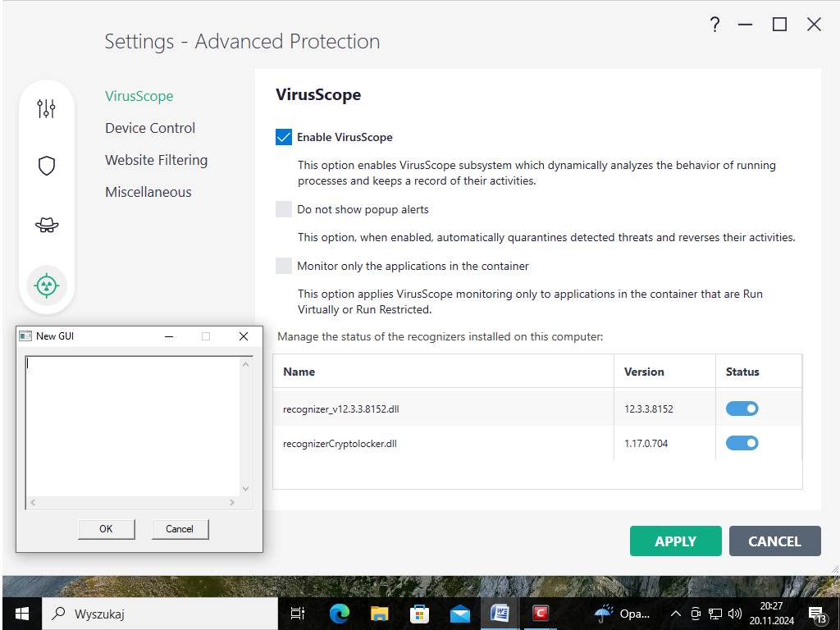Click the Wyszukaj taskbar search box
The width and height of the screenshot is (840, 630).
[160, 614]
